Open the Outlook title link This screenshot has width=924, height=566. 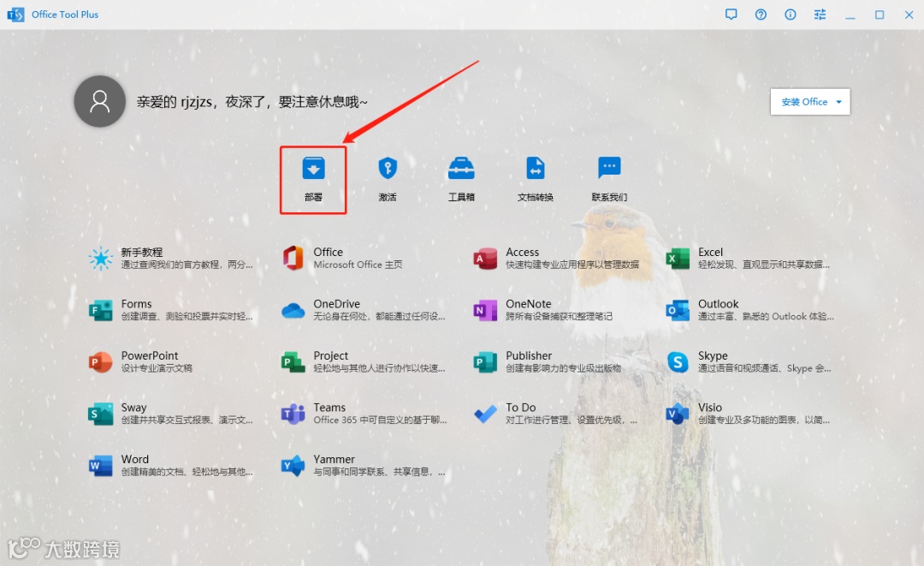(718, 304)
